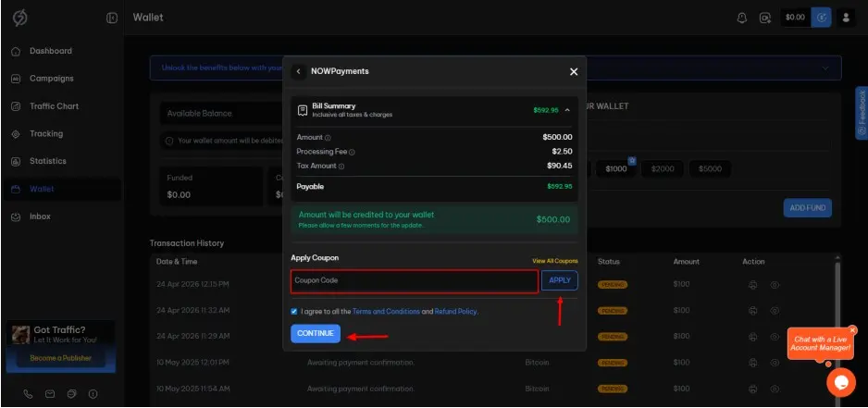
Task: Uncheck the Terms and Conditions agreement checkbox
Action: [294, 312]
